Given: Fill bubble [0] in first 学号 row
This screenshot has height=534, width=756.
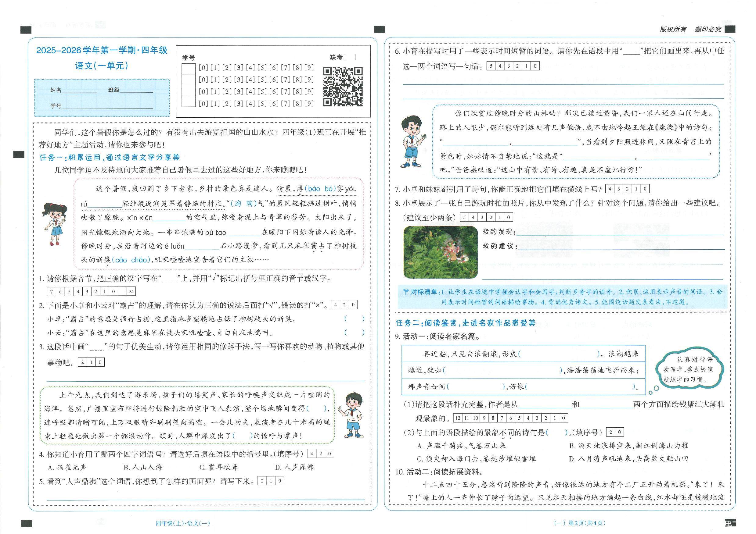Looking at the screenshot, I should point(203,67).
